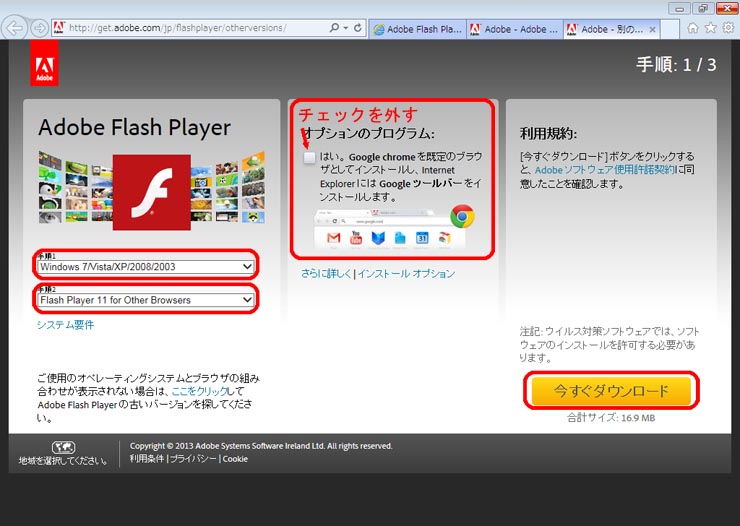Open address bar dropdown arrow next to search

[346, 28]
